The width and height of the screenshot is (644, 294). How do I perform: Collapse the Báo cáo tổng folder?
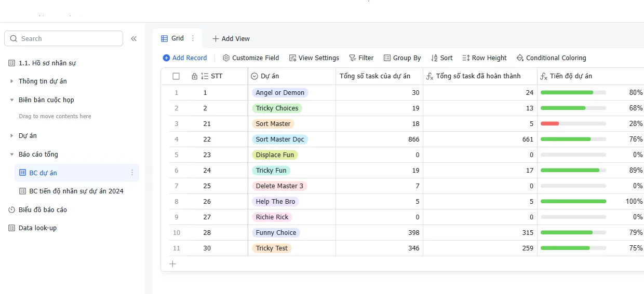click(12, 155)
